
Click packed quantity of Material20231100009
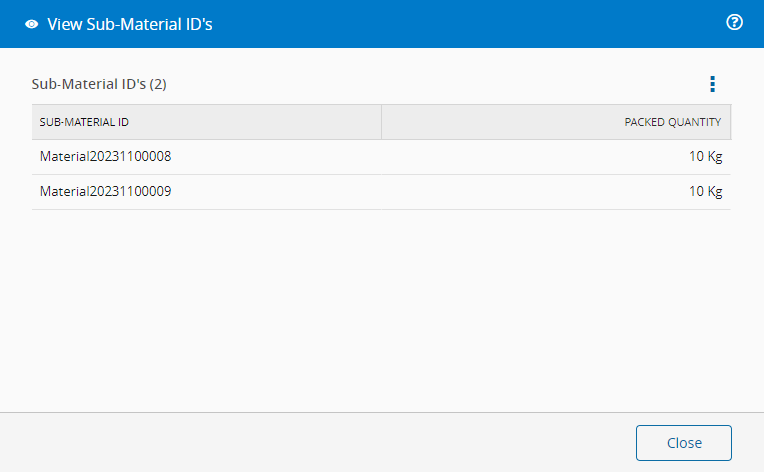pos(705,192)
